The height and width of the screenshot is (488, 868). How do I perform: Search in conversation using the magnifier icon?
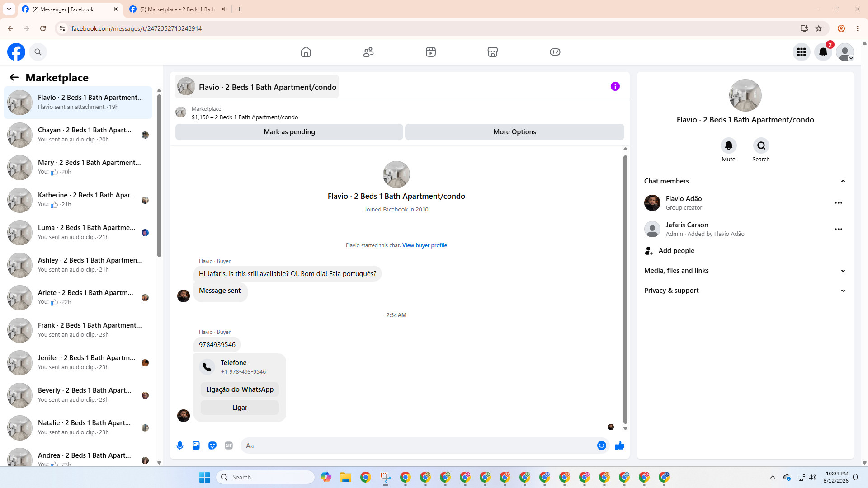pos(761,145)
